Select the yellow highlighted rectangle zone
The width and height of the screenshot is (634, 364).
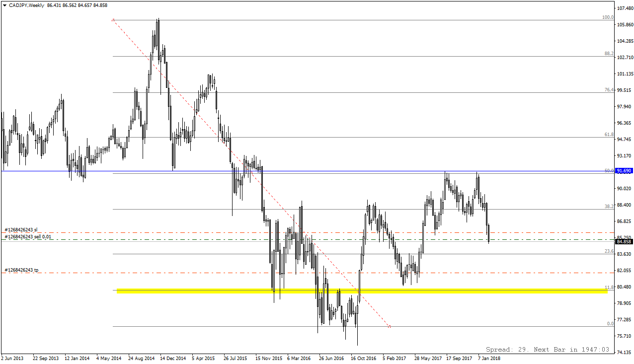coord(362,291)
